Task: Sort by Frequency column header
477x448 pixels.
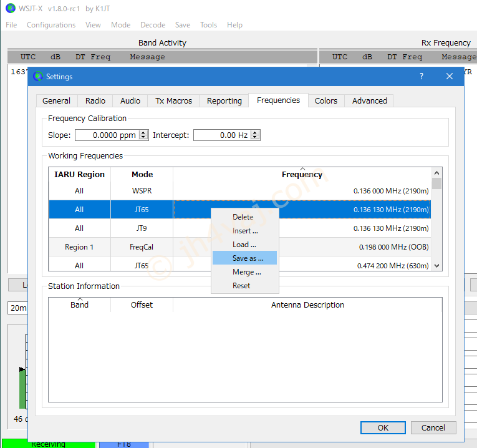Action: pos(302,174)
